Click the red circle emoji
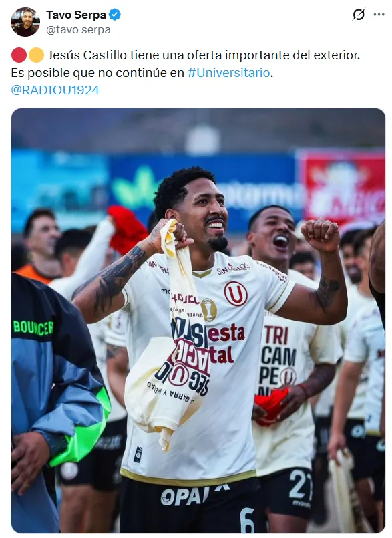 click(19, 55)
